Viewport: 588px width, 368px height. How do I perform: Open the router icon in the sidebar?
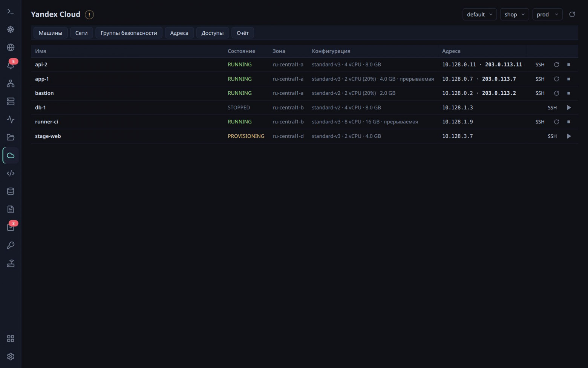[11, 263]
